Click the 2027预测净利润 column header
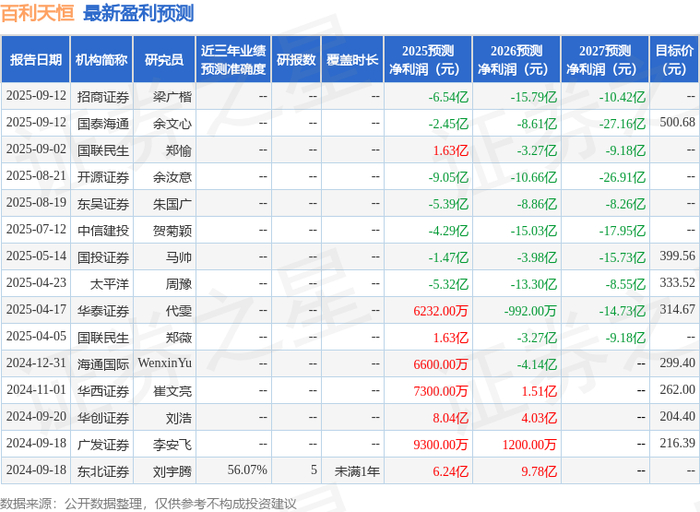The image size is (700, 512). (x=605, y=59)
